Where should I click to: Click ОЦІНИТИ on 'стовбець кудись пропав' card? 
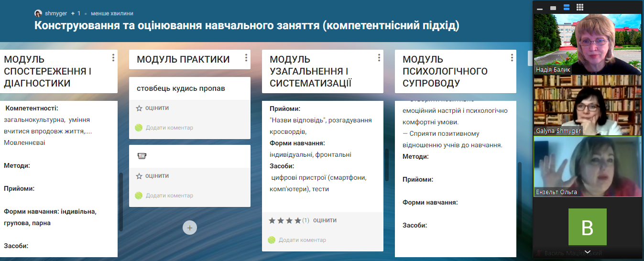click(x=157, y=109)
